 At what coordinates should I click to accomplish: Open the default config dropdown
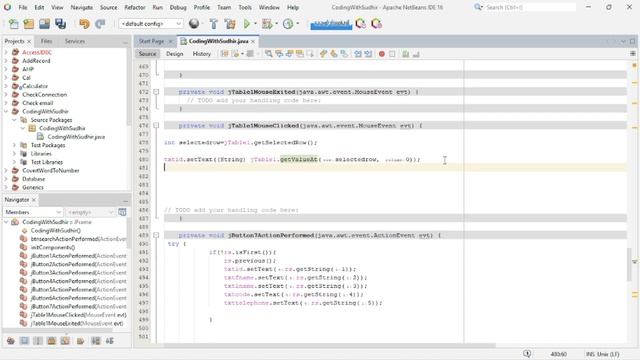tap(151, 24)
